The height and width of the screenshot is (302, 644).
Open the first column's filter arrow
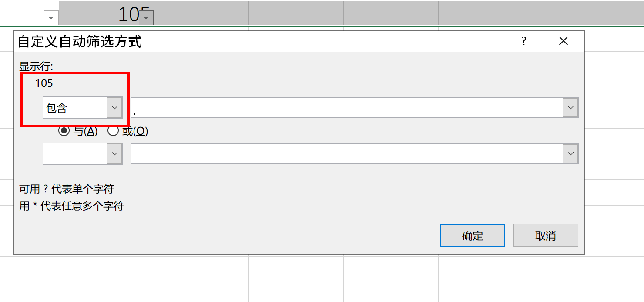coord(51,18)
